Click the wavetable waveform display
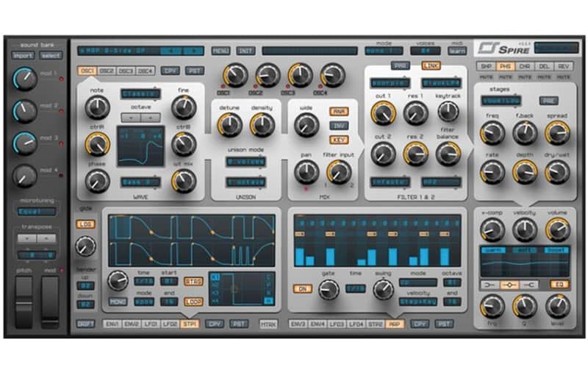 click(140, 146)
